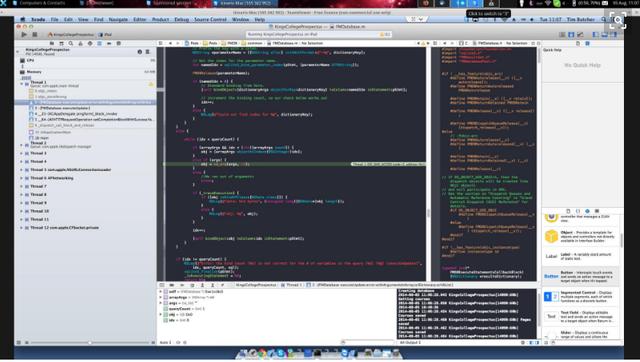Expand Thread 6 AFNetworking in debug navigator
Screen dimensions: 640x362
click(22, 178)
